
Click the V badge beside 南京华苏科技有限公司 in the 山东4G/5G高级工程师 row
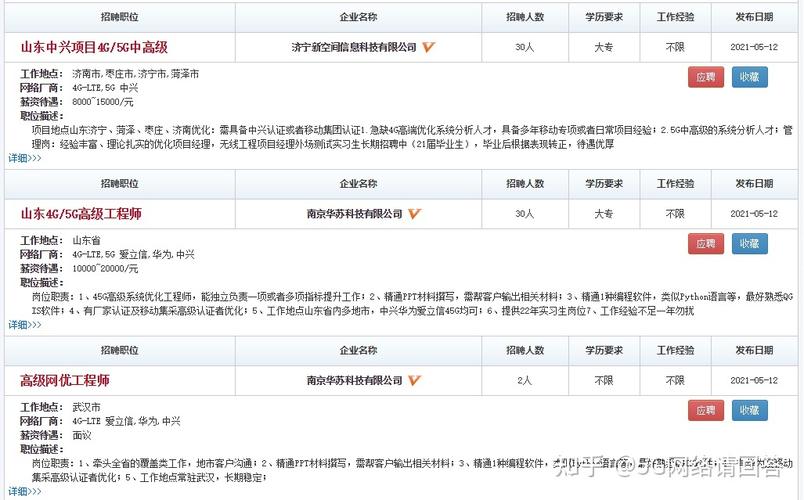click(414, 214)
